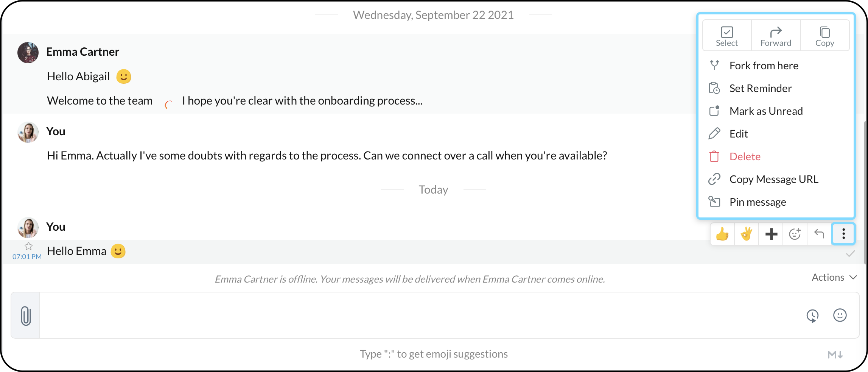Click inside the message input field
This screenshot has height=372, width=868.
coord(416,315)
